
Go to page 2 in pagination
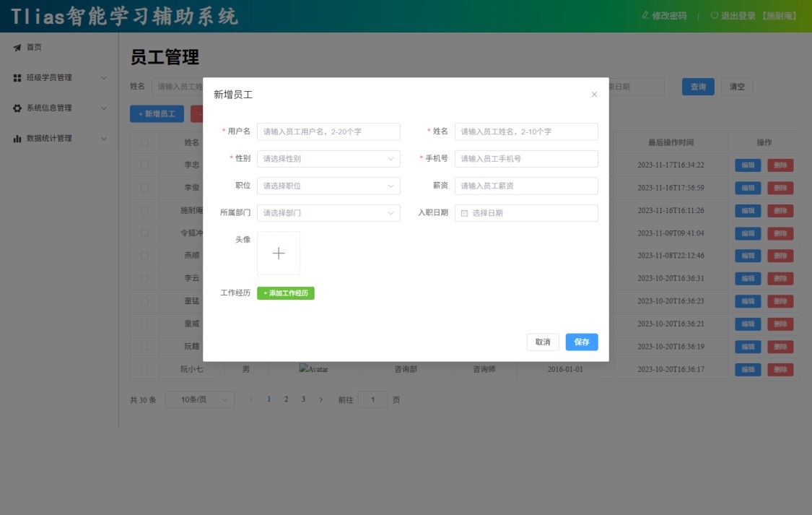point(286,399)
